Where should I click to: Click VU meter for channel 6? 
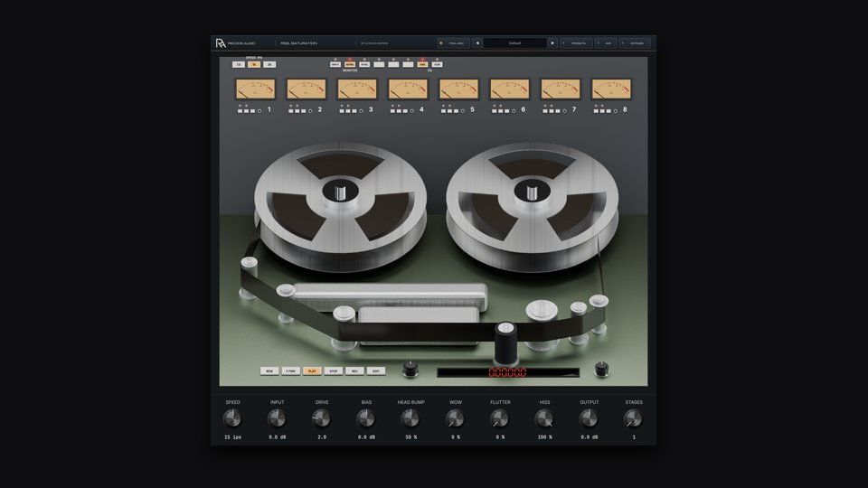point(510,89)
